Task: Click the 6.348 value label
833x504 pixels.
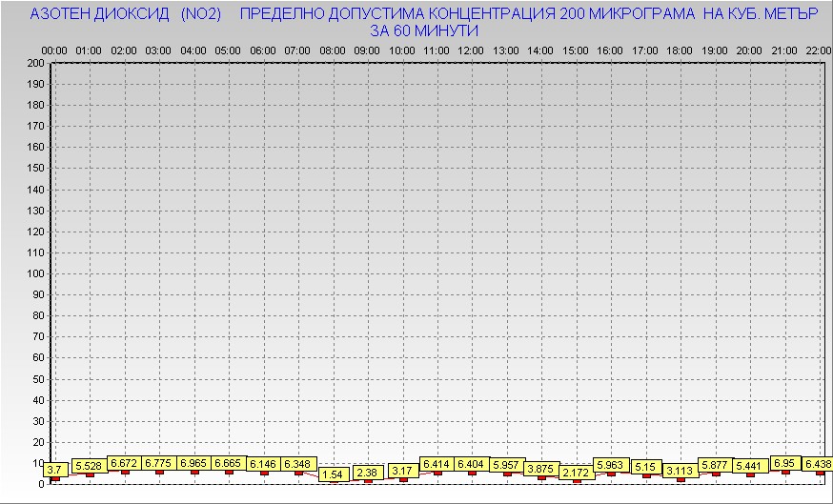Action: [298, 464]
